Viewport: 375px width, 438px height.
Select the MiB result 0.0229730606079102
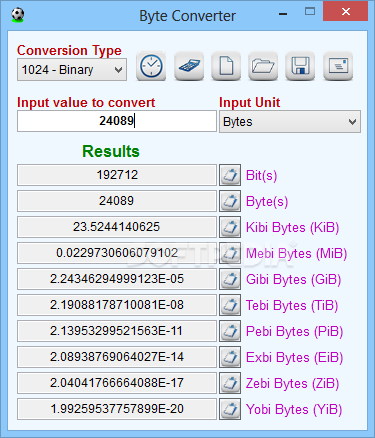point(117,253)
